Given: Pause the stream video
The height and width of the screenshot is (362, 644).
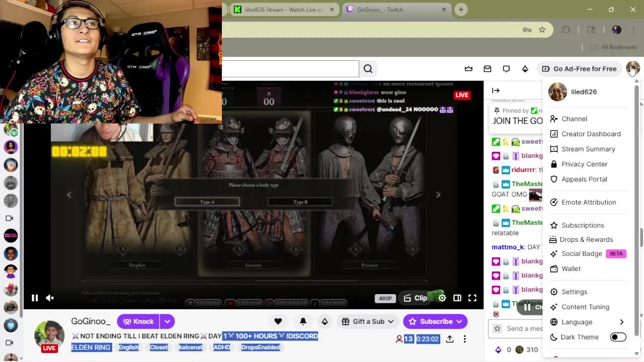Looking at the screenshot, I should [35, 298].
